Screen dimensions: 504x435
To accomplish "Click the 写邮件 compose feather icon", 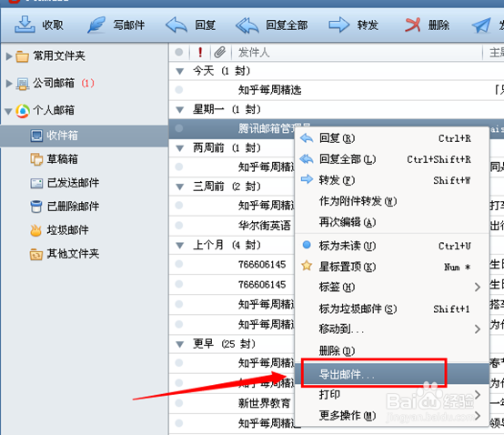I will (96, 25).
